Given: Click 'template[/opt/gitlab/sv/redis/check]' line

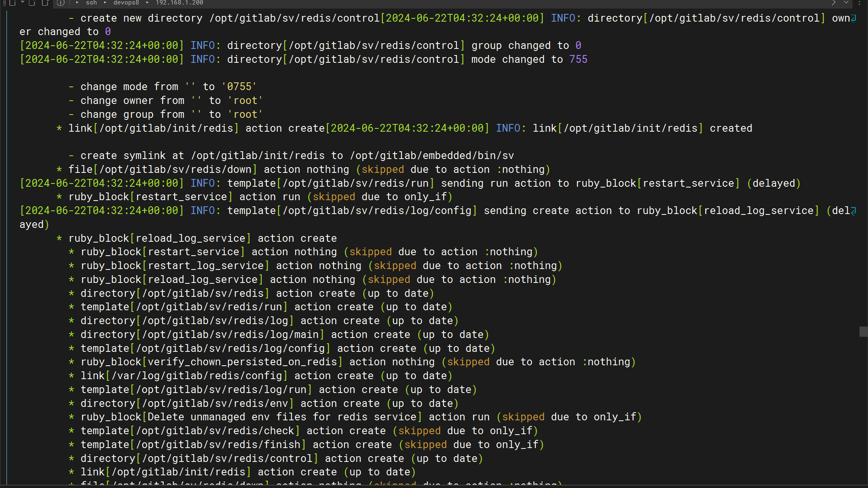Looking at the screenshot, I should tap(303, 431).
